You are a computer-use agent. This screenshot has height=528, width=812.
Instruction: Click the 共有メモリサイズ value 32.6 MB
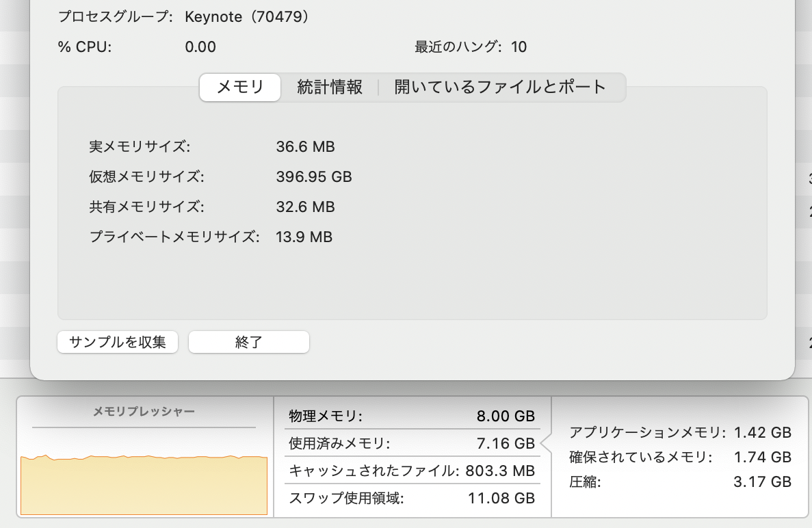[x=305, y=207]
